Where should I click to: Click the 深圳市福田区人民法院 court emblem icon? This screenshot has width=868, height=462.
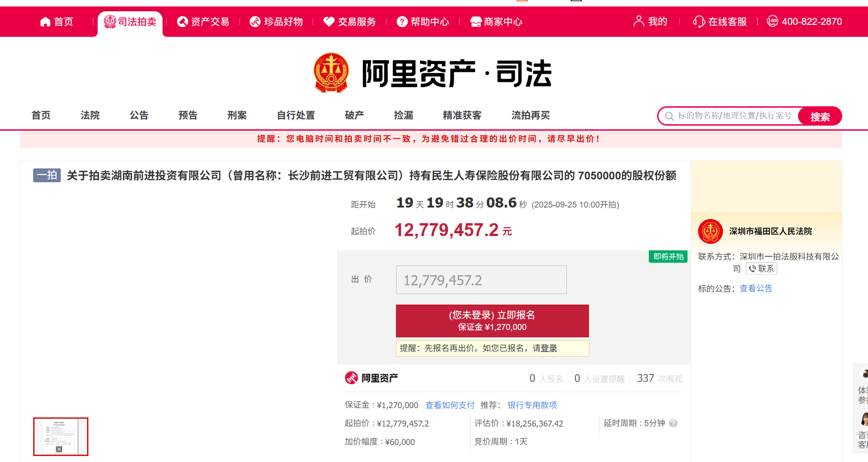point(710,231)
